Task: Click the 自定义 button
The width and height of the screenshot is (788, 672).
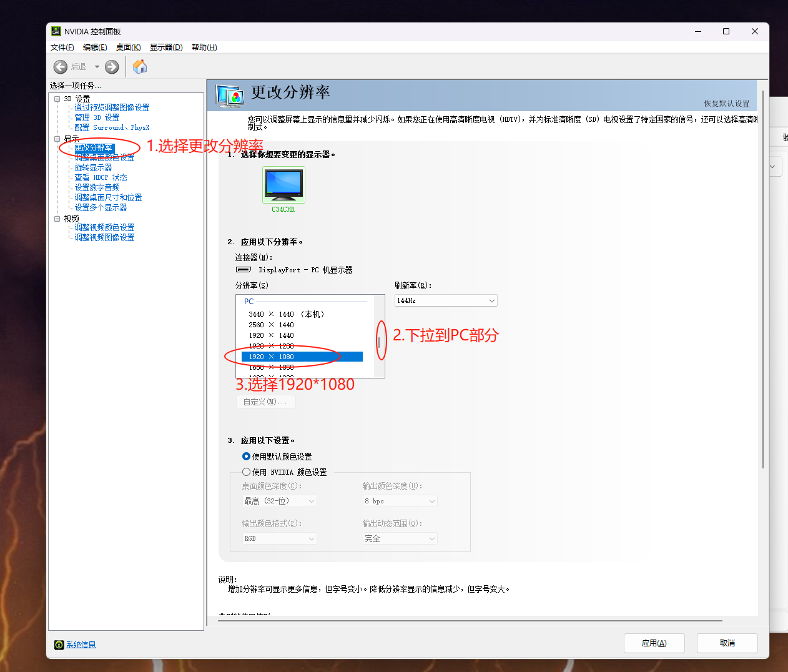Action: (x=265, y=402)
